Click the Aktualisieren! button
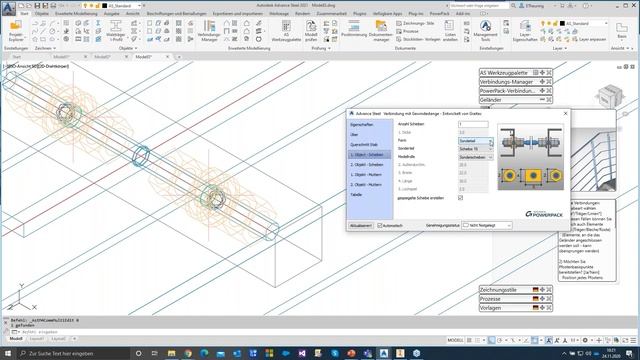 pos(361,225)
